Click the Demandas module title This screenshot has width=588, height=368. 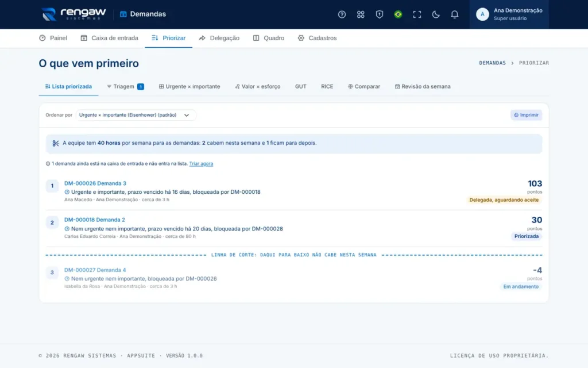(148, 14)
